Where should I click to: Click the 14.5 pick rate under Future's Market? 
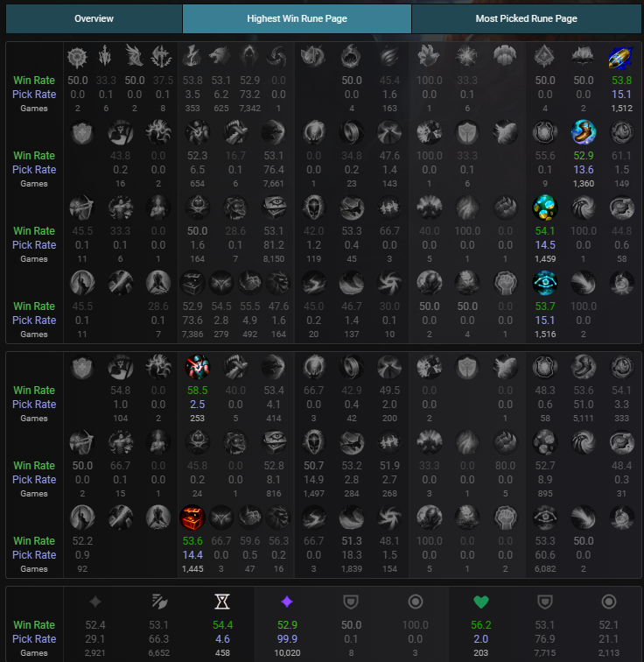click(x=545, y=245)
